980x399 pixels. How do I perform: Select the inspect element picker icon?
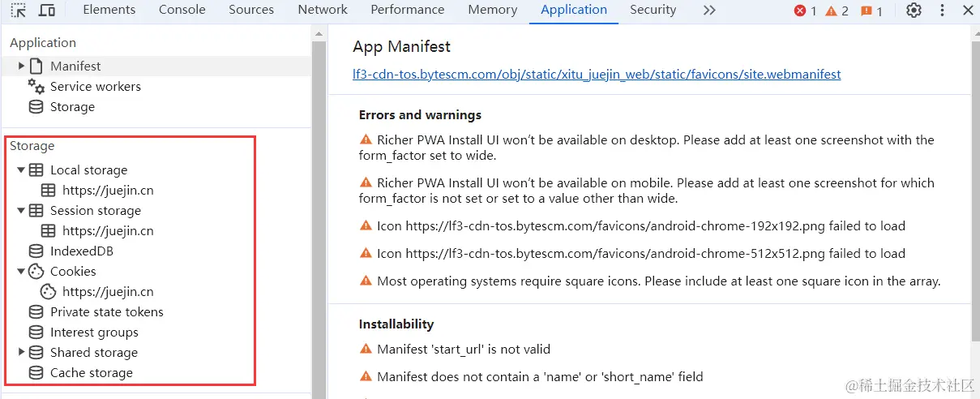tap(19, 11)
